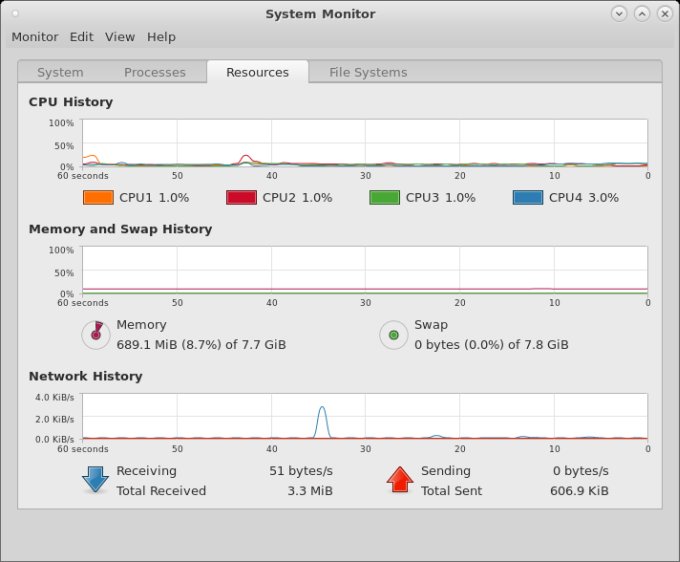Open the Help menu
Viewport: 680px width, 562px height.
161,37
